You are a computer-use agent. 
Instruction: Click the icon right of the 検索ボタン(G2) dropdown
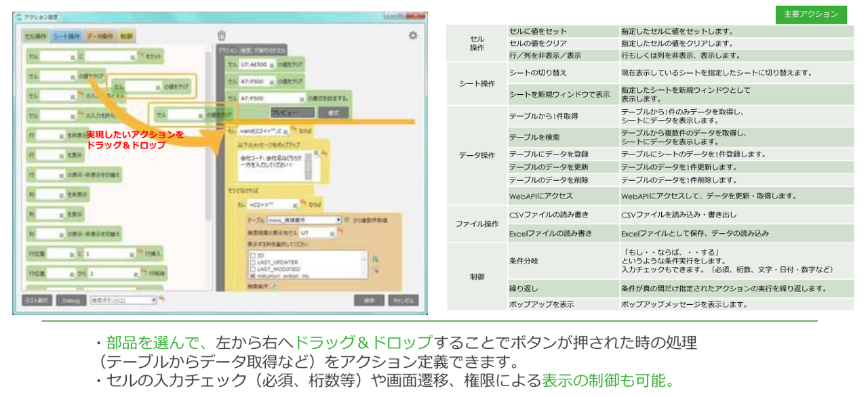click(x=163, y=299)
